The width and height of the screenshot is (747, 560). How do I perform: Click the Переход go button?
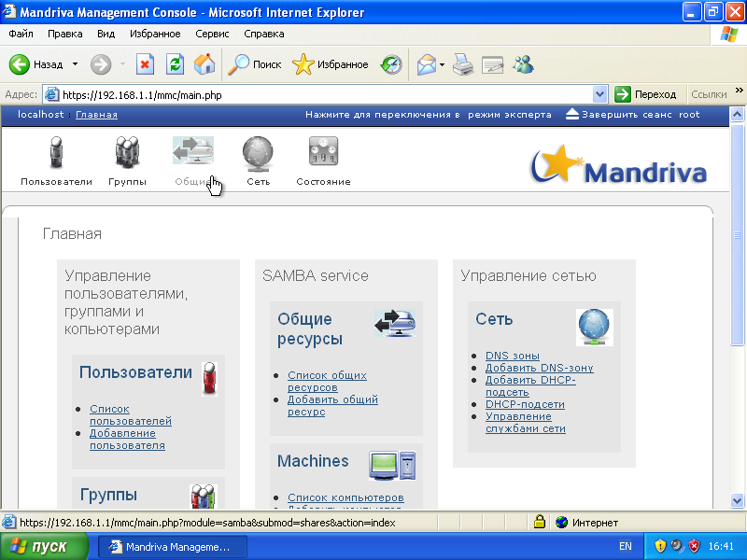[646, 94]
